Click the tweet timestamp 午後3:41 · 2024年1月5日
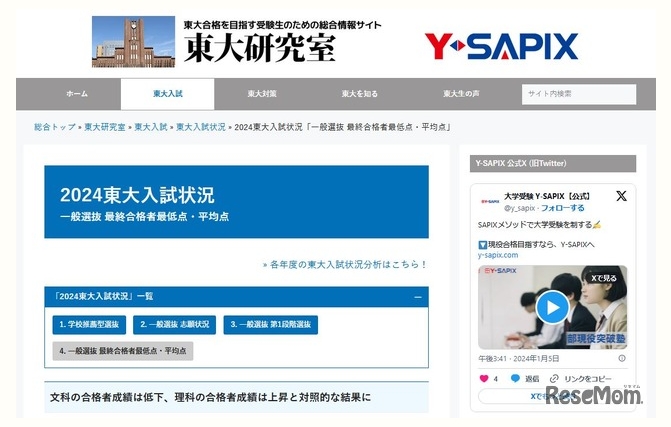The image size is (671, 427). coord(518,359)
